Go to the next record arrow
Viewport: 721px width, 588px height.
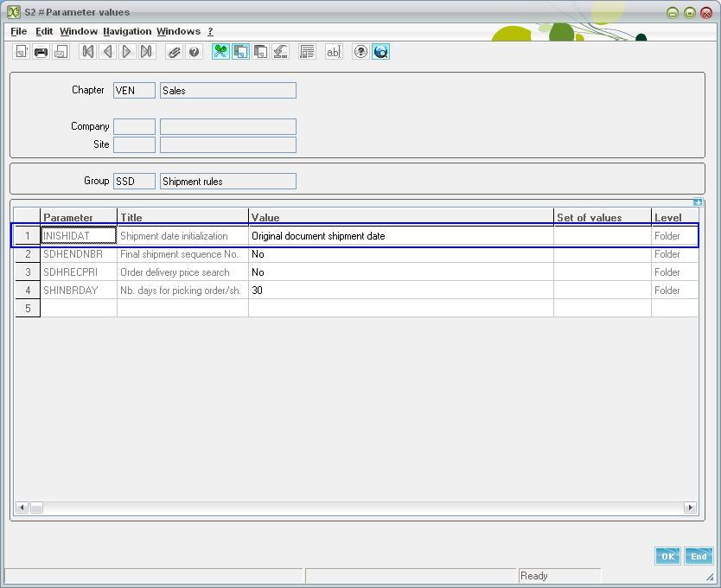[127, 52]
